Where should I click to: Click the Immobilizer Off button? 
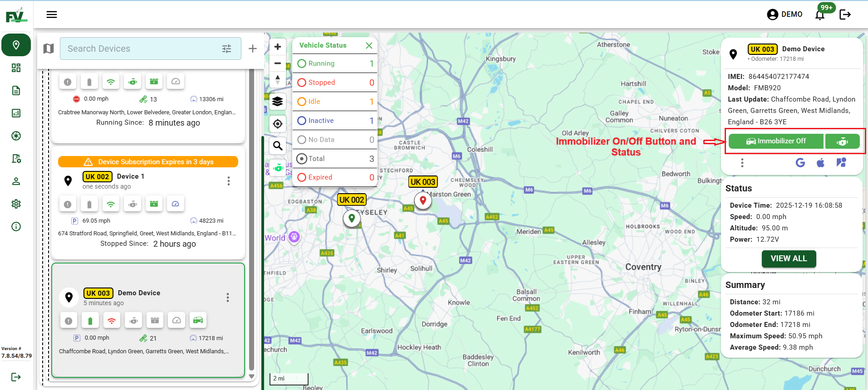[776, 141]
